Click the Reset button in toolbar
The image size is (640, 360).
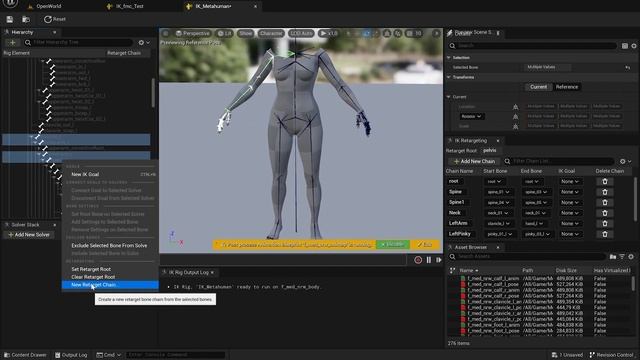coord(55,19)
